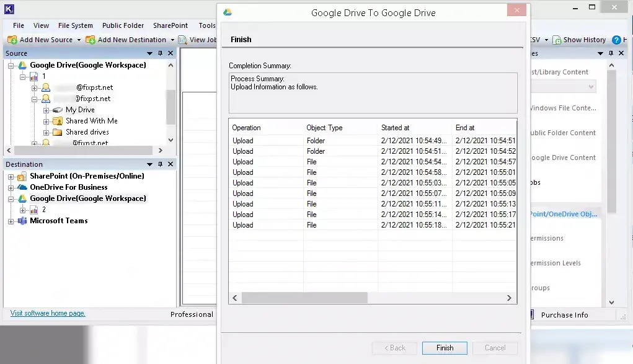Expand the Microsoft Teams node

pos(11,221)
